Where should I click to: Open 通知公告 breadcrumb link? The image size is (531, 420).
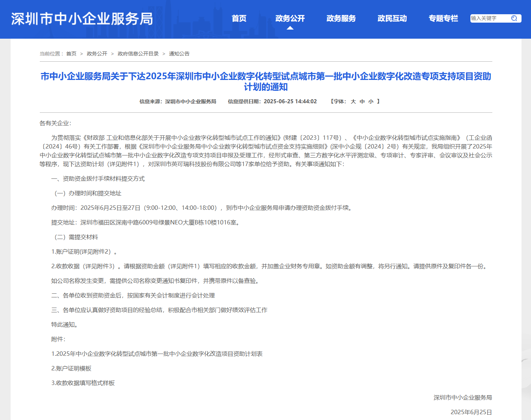pos(179,54)
